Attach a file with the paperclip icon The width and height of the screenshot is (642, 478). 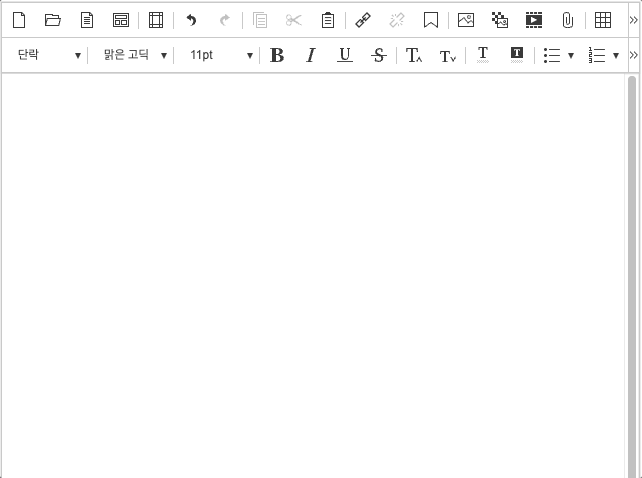567,20
